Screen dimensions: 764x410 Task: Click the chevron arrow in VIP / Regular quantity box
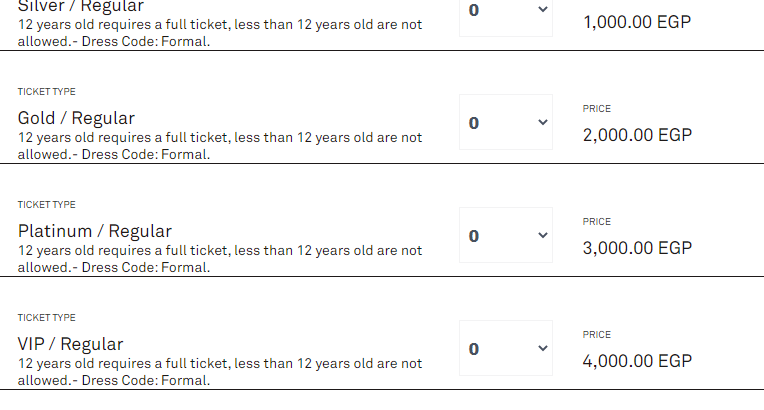coord(542,349)
